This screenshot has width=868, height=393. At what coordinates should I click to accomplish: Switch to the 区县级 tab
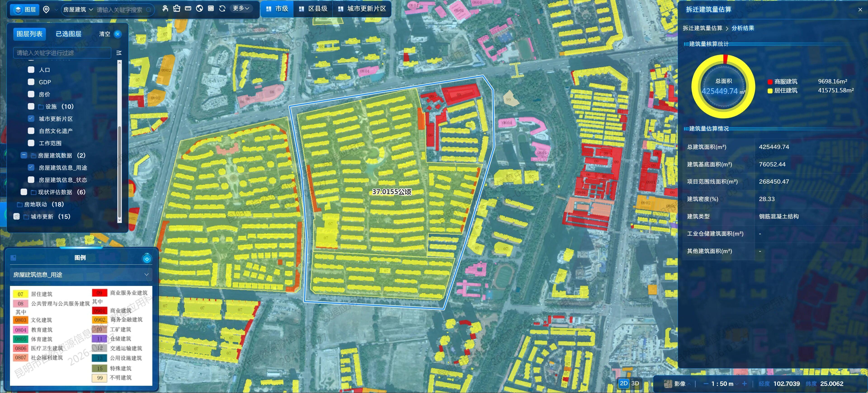[x=313, y=9]
